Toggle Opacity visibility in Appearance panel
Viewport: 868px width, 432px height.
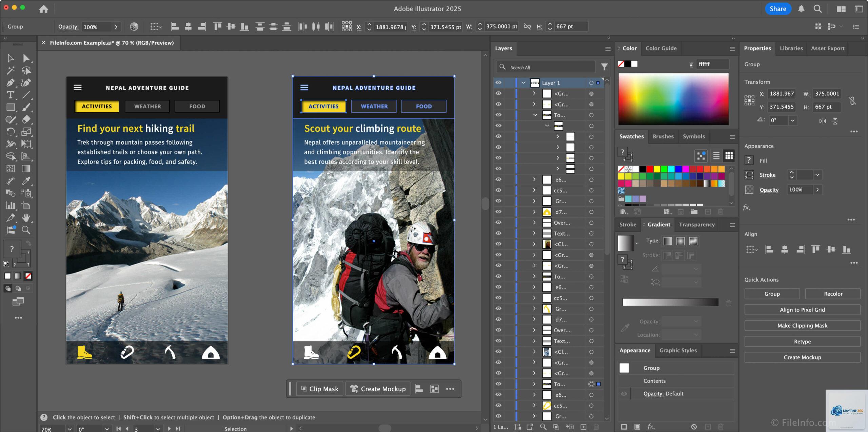click(624, 394)
